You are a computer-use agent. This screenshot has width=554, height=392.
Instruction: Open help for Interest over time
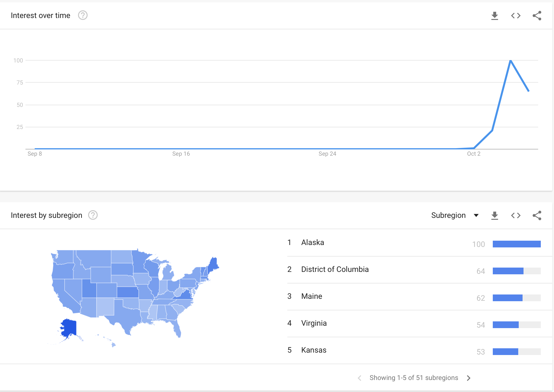pyautogui.click(x=83, y=15)
